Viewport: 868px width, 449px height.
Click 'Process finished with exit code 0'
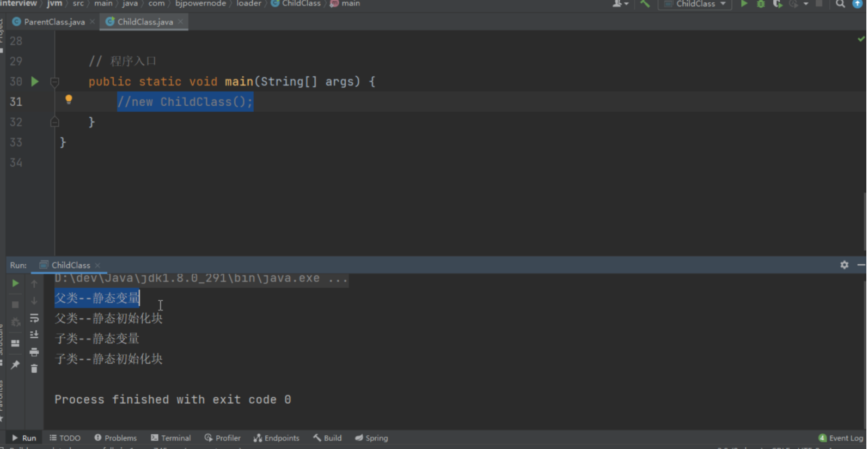pyautogui.click(x=173, y=399)
